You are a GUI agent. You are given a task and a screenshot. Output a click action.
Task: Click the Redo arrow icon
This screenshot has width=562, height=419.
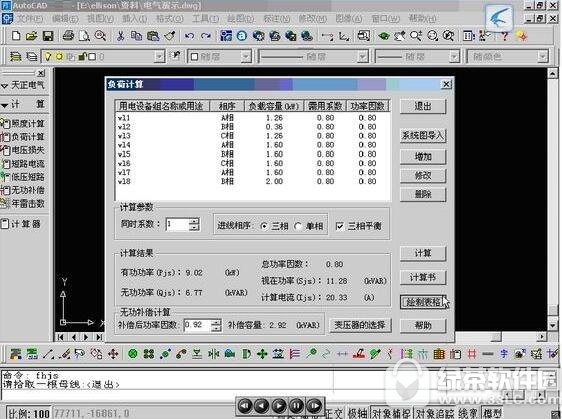206,36
